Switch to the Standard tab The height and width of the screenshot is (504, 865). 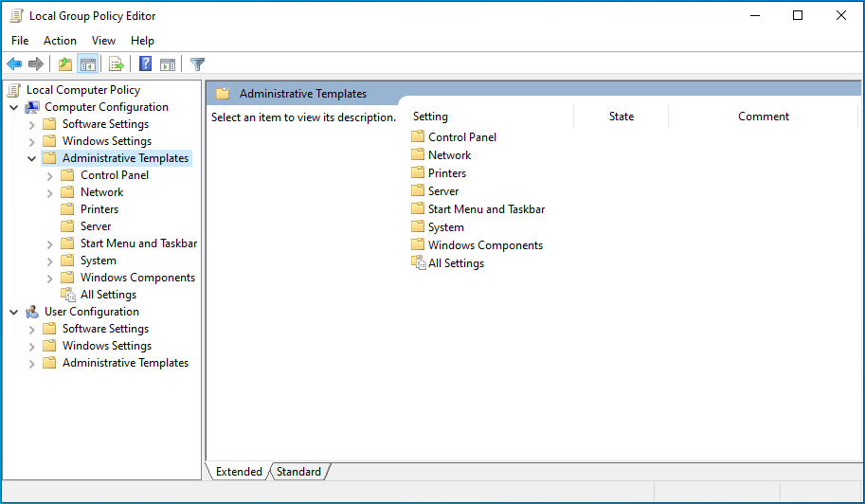(298, 471)
